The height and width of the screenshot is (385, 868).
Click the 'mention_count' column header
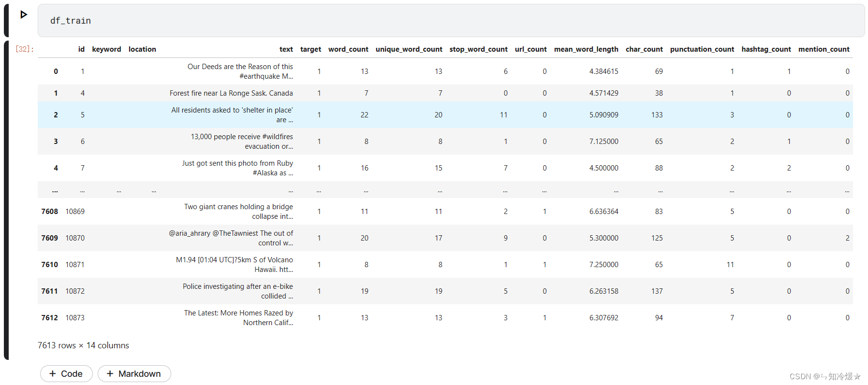point(824,49)
